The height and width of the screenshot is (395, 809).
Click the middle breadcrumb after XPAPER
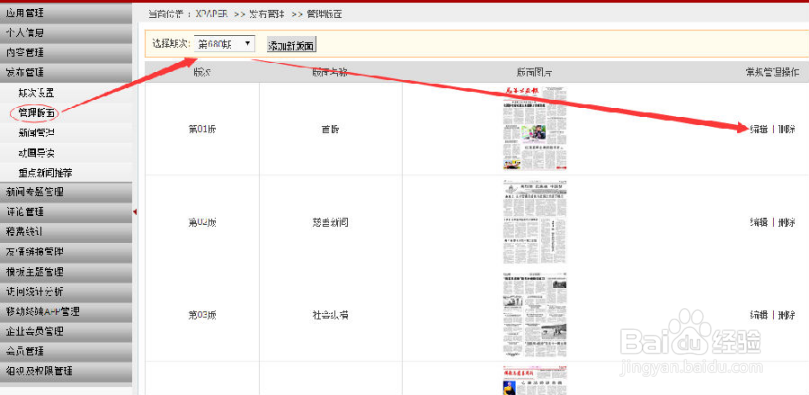(x=266, y=14)
